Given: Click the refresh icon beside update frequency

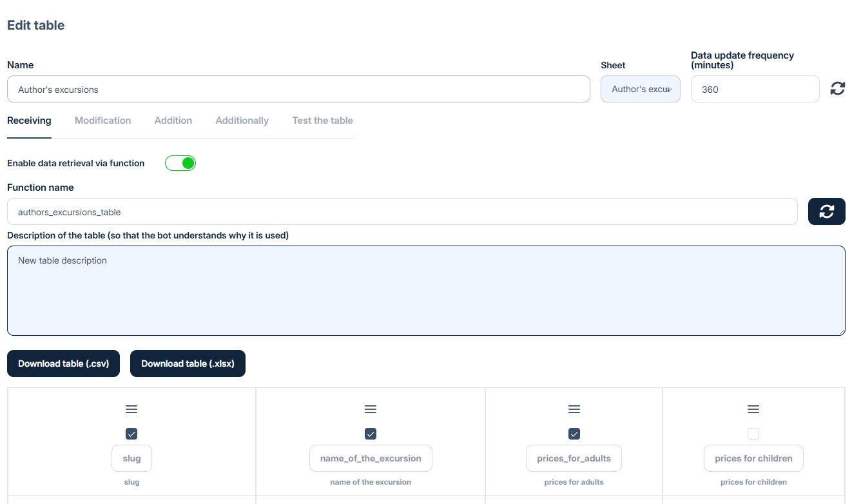Looking at the screenshot, I should pyautogui.click(x=837, y=89).
